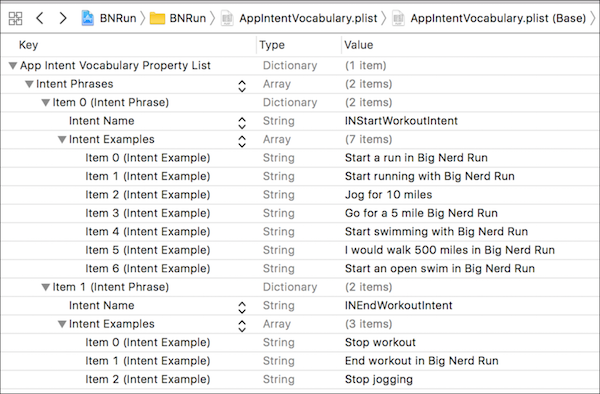Collapse Item 1 (Intent Phrase) dictionary
This screenshot has height=394, width=600.
[46, 287]
